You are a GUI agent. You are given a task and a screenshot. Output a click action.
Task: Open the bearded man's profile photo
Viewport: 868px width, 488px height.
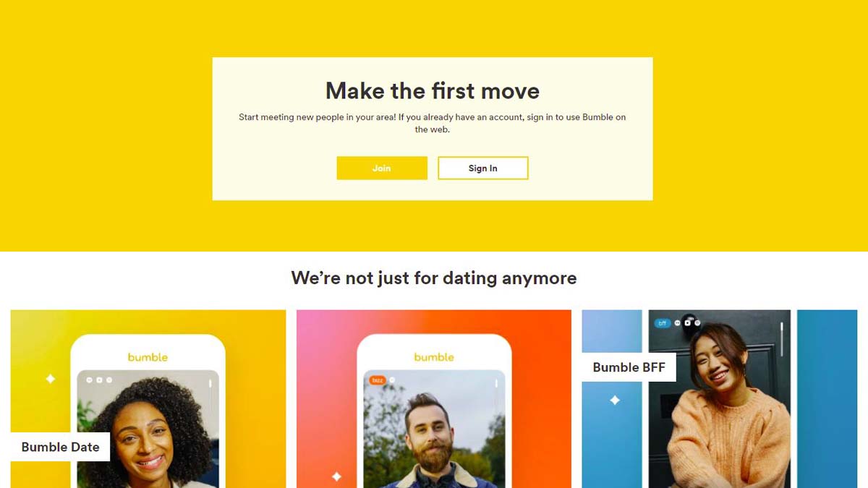pos(434,429)
